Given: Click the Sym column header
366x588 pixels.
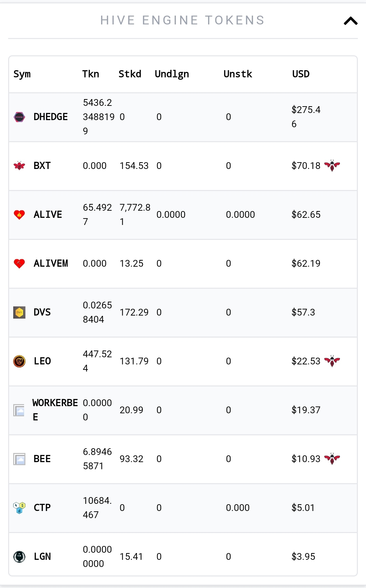Looking at the screenshot, I should [x=22, y=74].
